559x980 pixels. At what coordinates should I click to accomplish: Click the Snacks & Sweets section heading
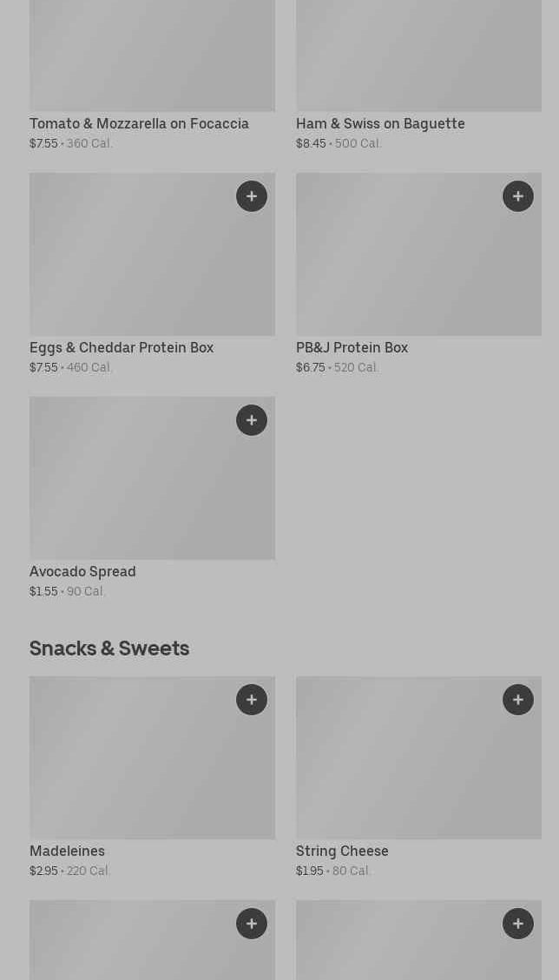tap(109, 648)
